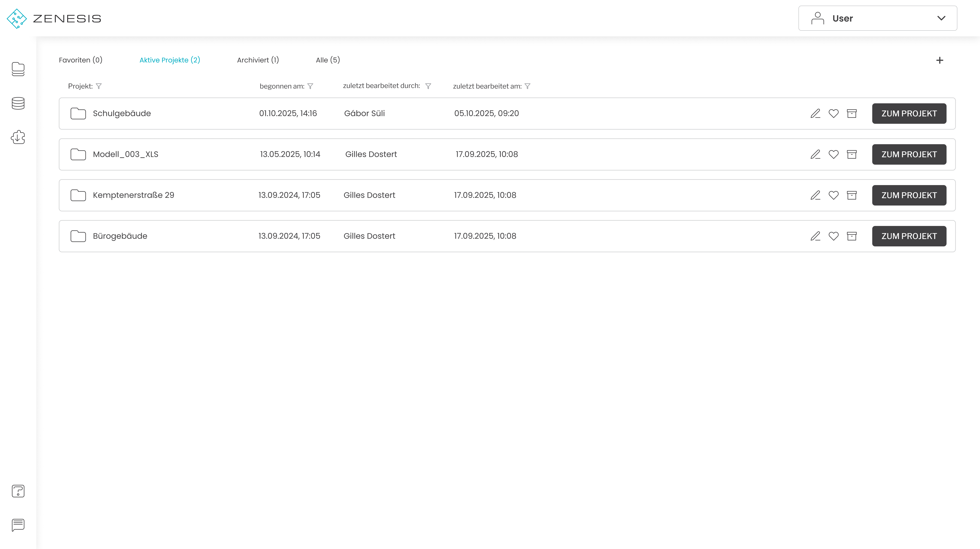This screenshot has height=549, width=980.
Task: Open the help question mark icon
Action: click(x=18, y=491)
